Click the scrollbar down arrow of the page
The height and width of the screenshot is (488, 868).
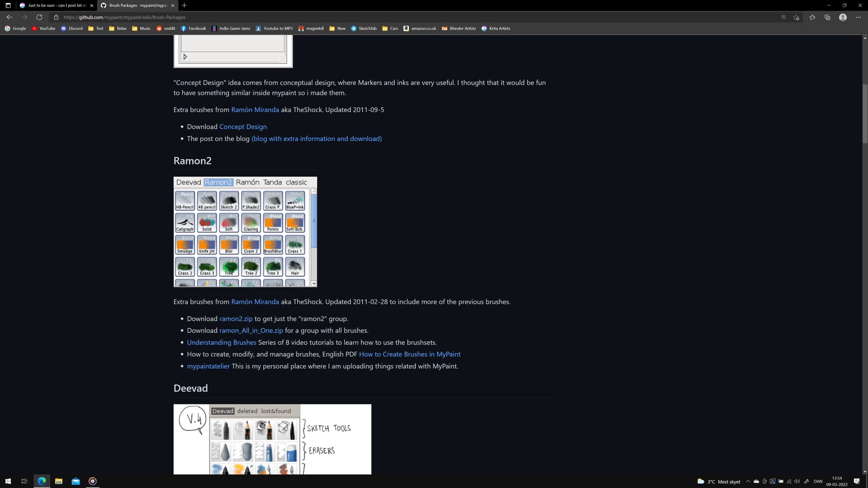865,472
